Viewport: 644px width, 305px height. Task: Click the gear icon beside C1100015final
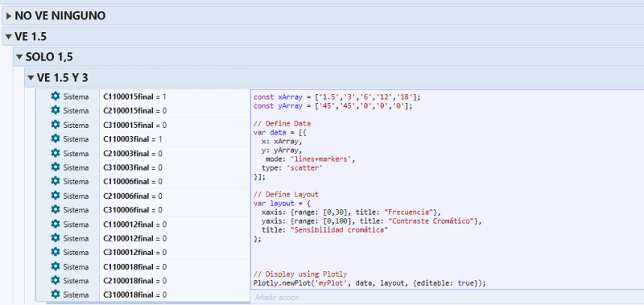(x=56, y=96)
